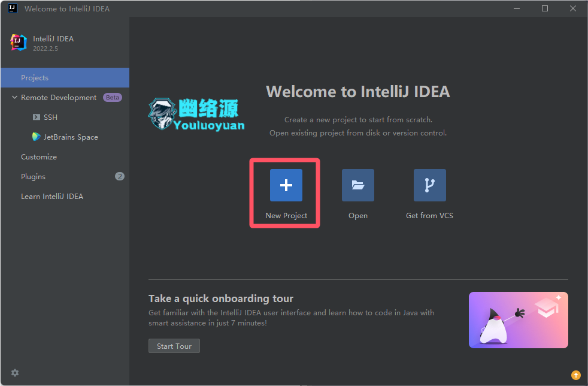The width and height of the screenshot is (588, 386).
Task: Click the Welcome to IntelliJ IDEA heading
Action: [x=357, y=92]
